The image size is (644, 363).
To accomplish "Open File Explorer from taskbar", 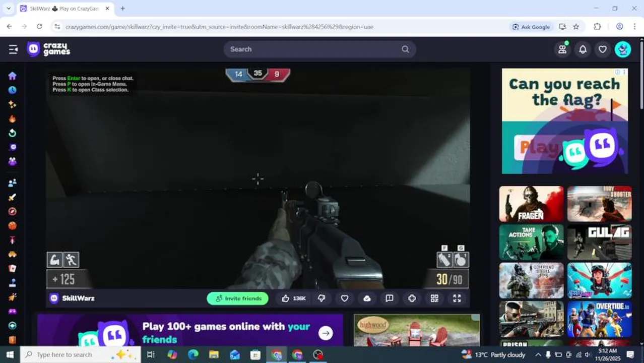I will 214,354.
